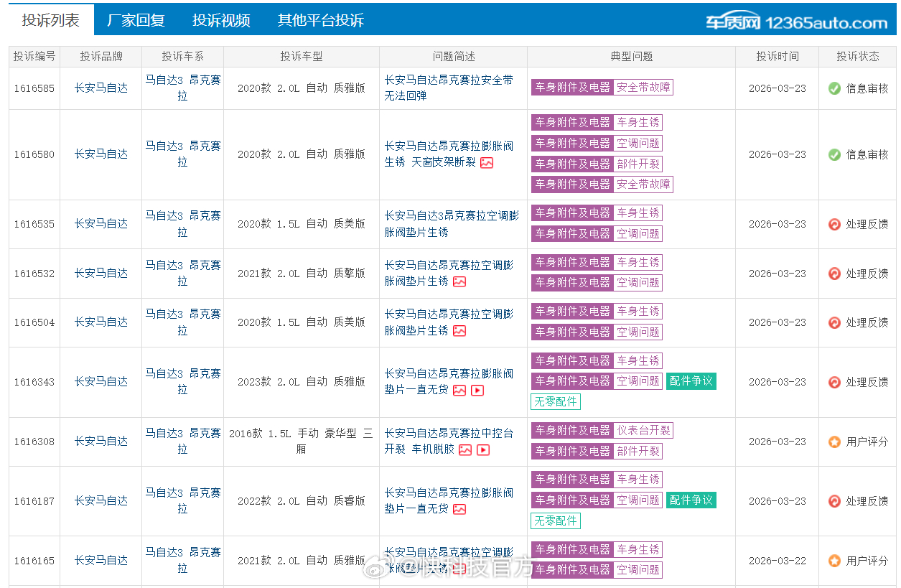The width and height of the screenshot is (901, 588).
Task: Switch to the 投诉列表 tab
Action: coord(51,20)
